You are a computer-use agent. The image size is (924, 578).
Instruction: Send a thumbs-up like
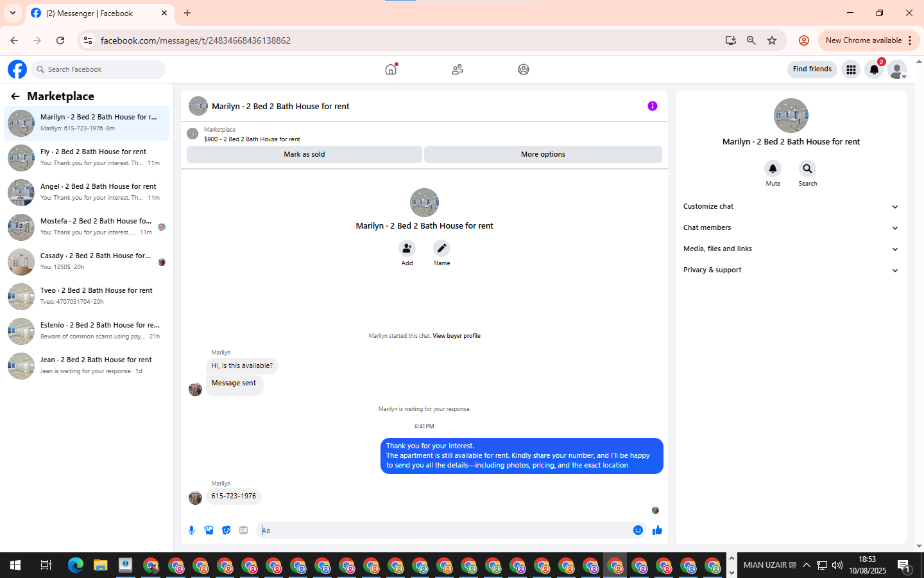[x=657, y=530]
